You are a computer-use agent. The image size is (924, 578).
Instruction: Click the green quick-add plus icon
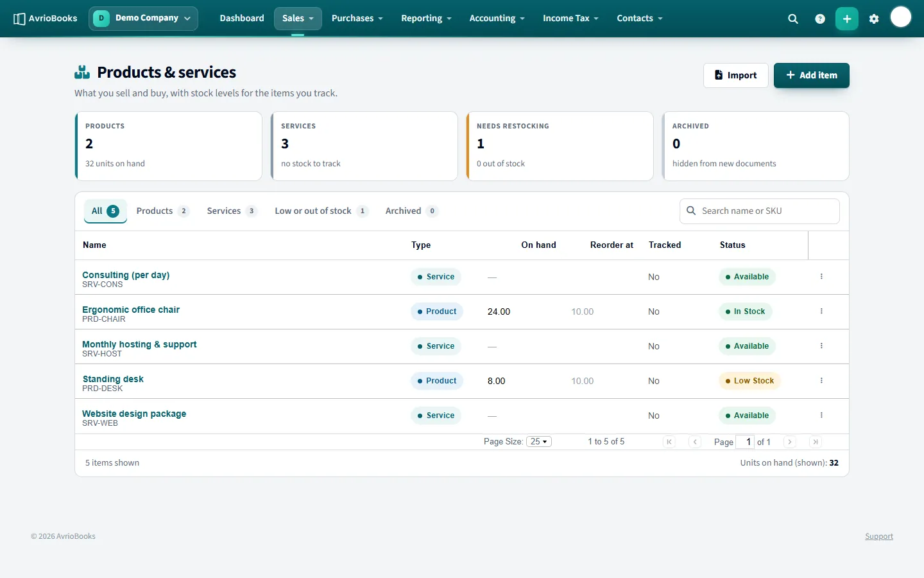[x=847, y=19]
